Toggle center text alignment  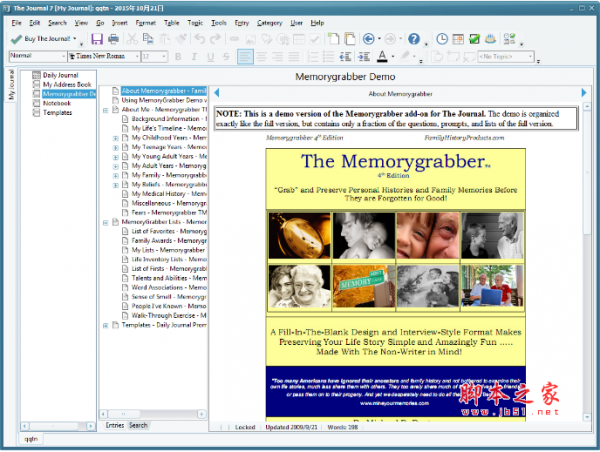coord(264,57)
